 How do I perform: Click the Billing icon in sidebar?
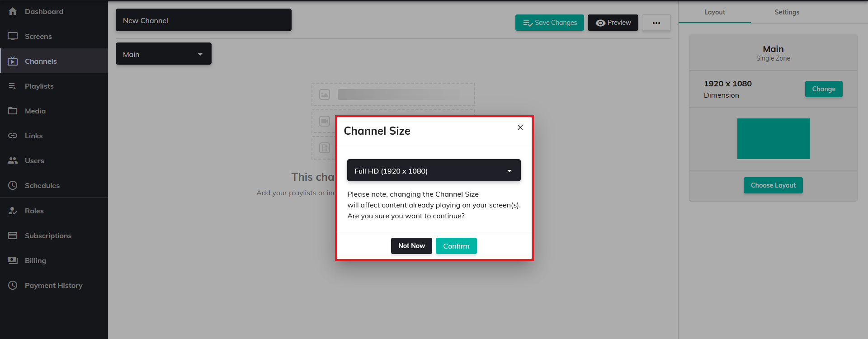tap(13, 260)
